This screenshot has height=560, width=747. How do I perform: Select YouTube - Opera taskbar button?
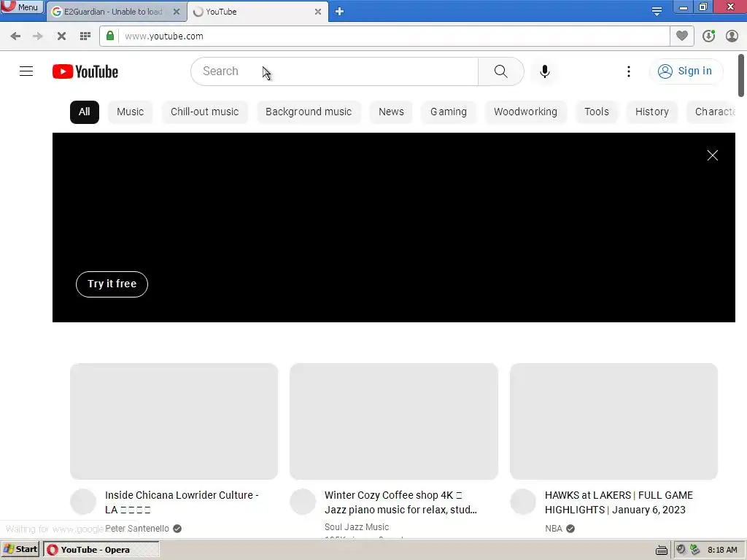coord(101,550)
